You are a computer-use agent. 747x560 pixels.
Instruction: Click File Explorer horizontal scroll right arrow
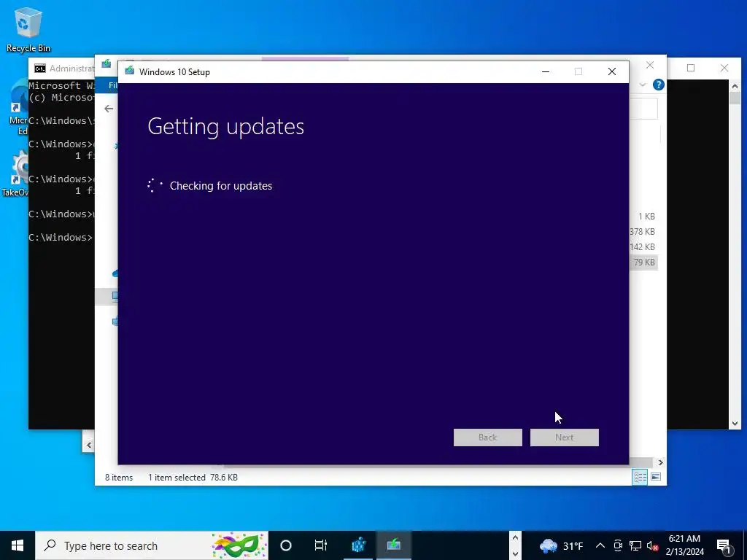[x=660, y=462]
